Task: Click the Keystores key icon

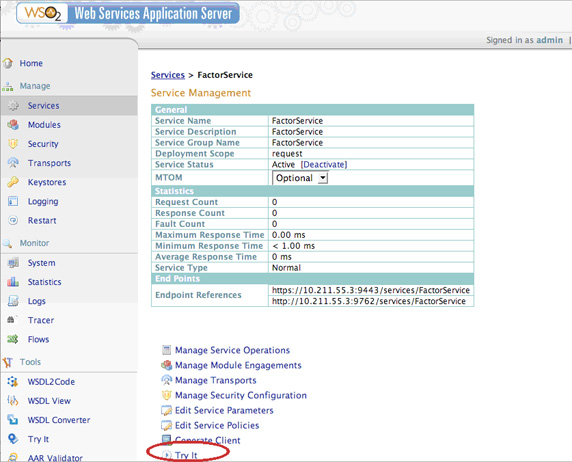Action: (13, 182)
